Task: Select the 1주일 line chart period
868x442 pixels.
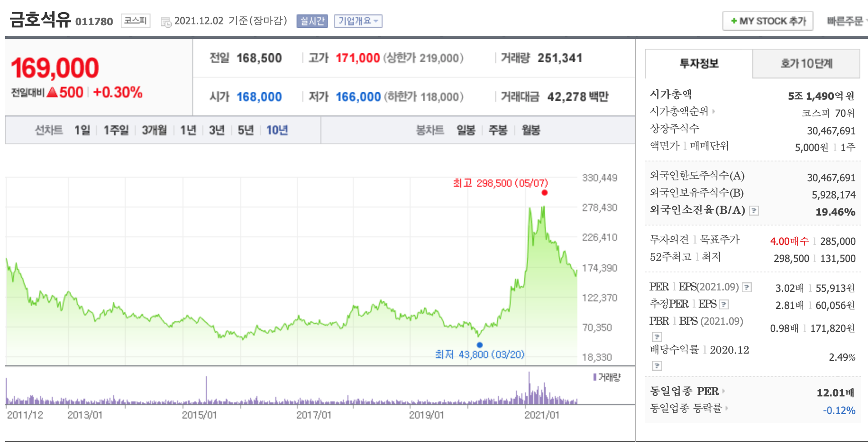Action: click(116, 130)
